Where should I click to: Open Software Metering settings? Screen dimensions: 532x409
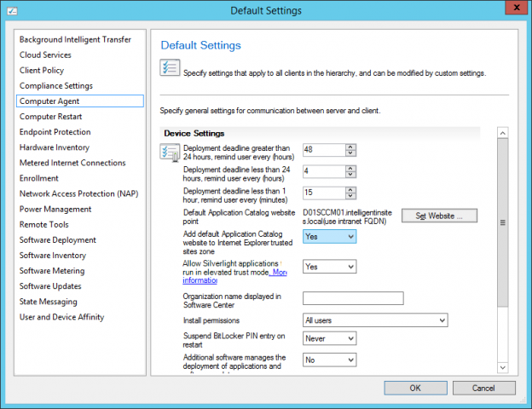click(52, 271)
